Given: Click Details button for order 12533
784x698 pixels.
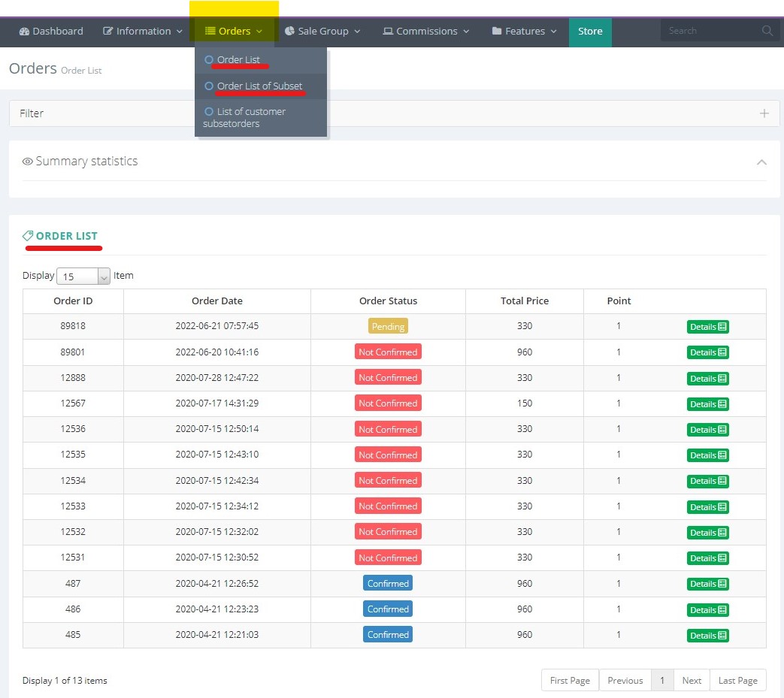Looking at the screenshot, I should click(707, 507).
